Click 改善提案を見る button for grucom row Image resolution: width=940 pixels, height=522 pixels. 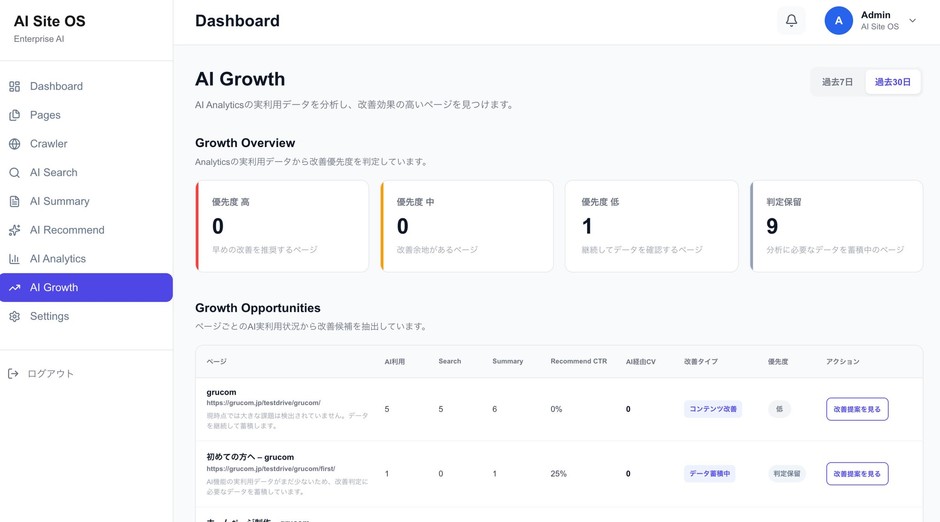pyautogui.click(x=857, y=409)
